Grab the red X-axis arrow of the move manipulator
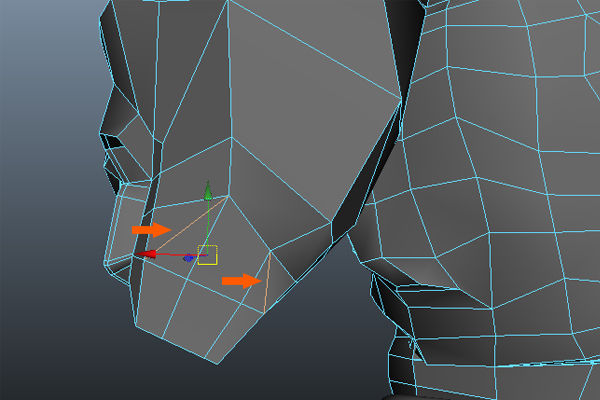Screen dimensions: 600x400 tap(145, 254)
